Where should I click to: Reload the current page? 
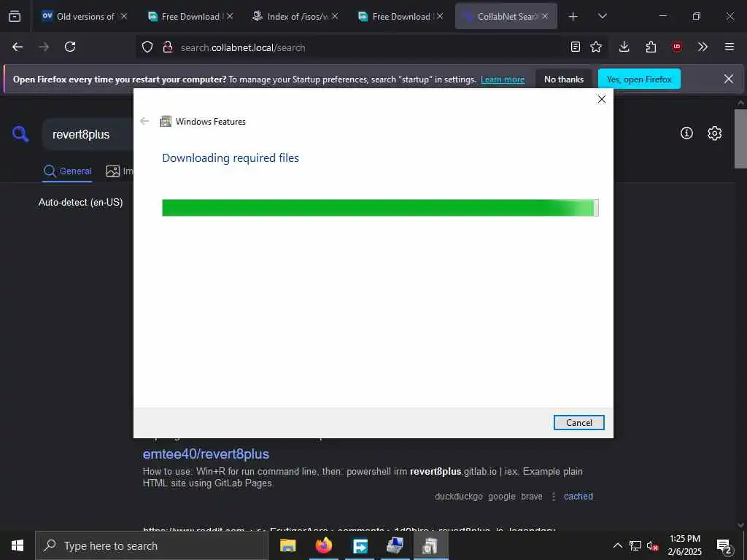[70, 47]
